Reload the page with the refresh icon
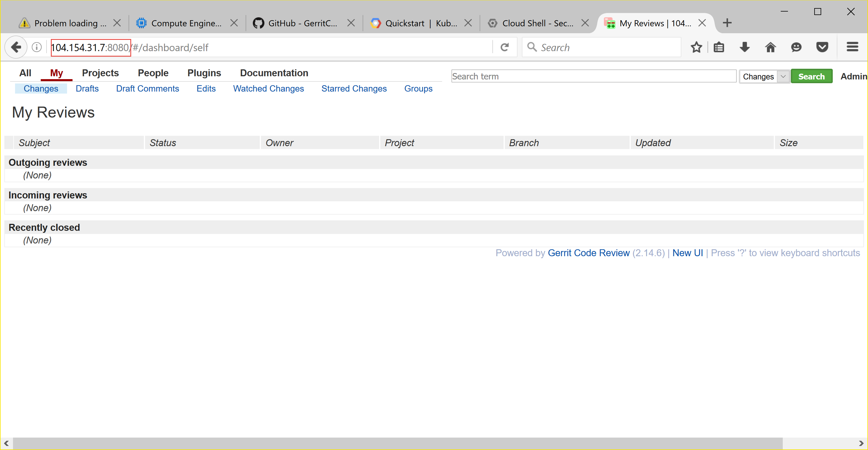This screenshot has height=450, width=868. pyautogui.click(x=505, y=47)
